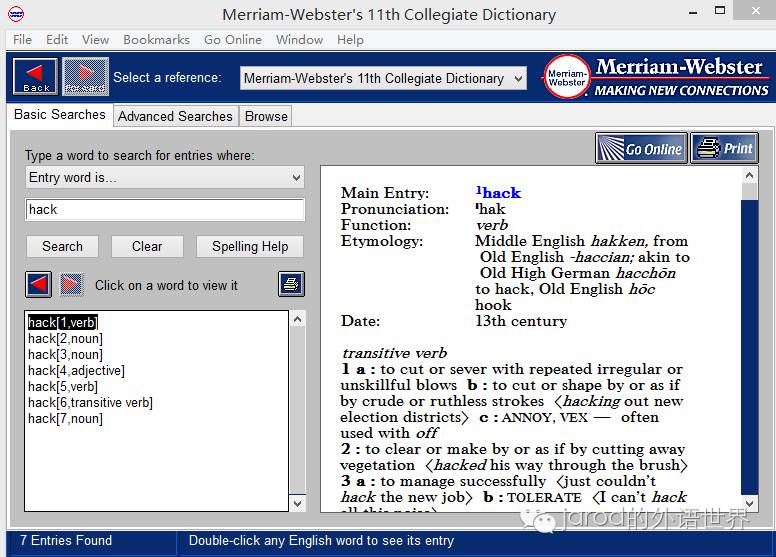Viewport: 776px width, 557px height.
Task: Select hack[7,noun] in results list
Action: [x=65, y=419]
